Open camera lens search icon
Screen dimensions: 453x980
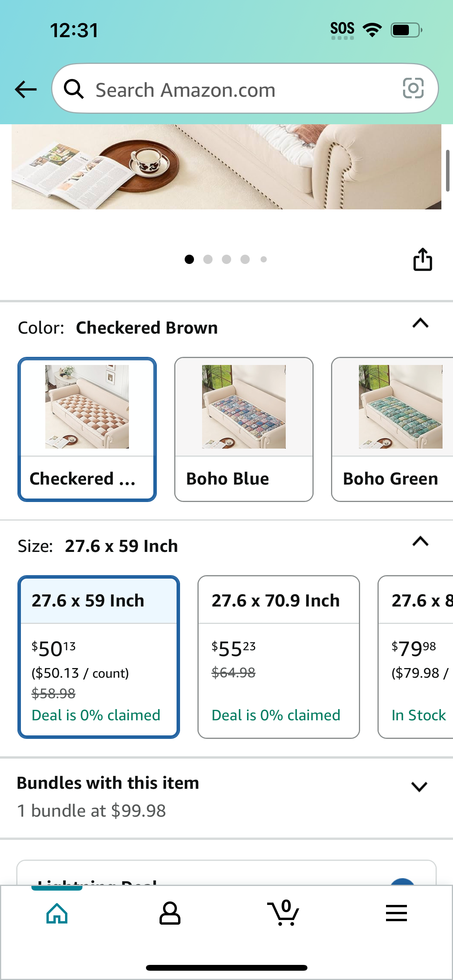coord(413,88)
